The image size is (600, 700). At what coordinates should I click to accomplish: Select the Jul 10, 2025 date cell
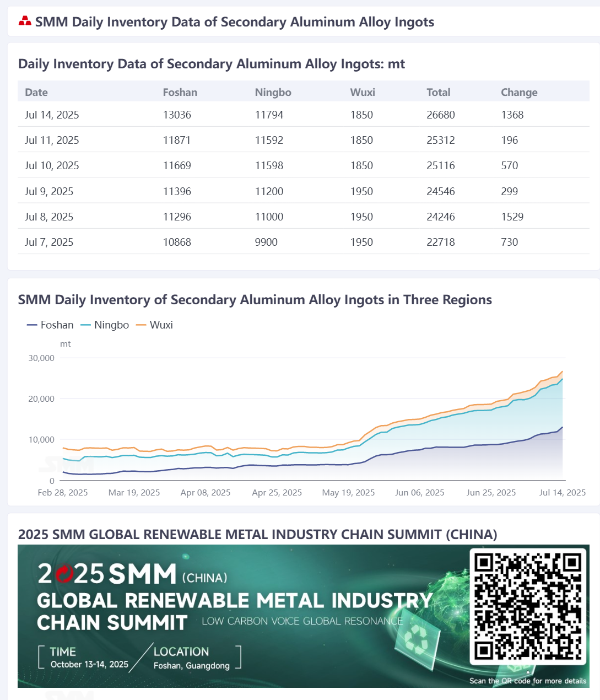point(52,165)
